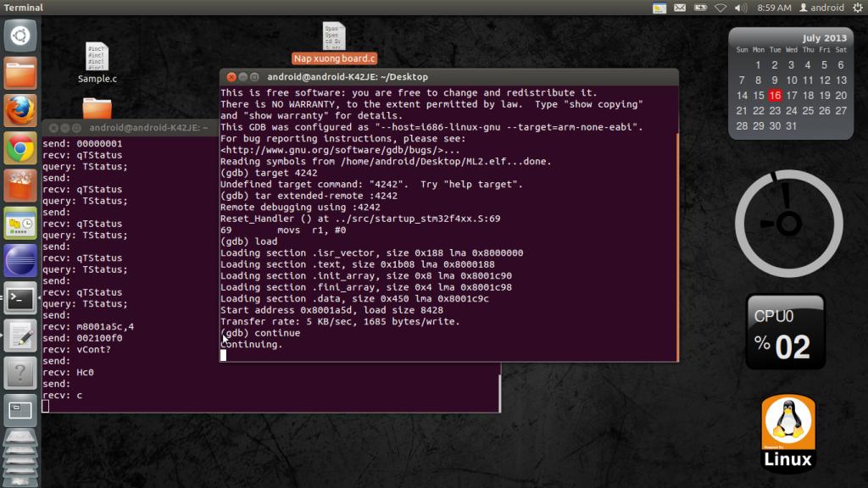Open the battery indicator menu
Image resolution: width=868 pixels, height=488 pixels.
click(x=700, y=8)
